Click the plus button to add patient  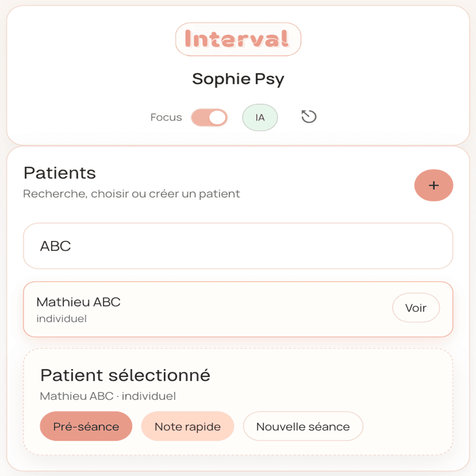pos(434,185)
